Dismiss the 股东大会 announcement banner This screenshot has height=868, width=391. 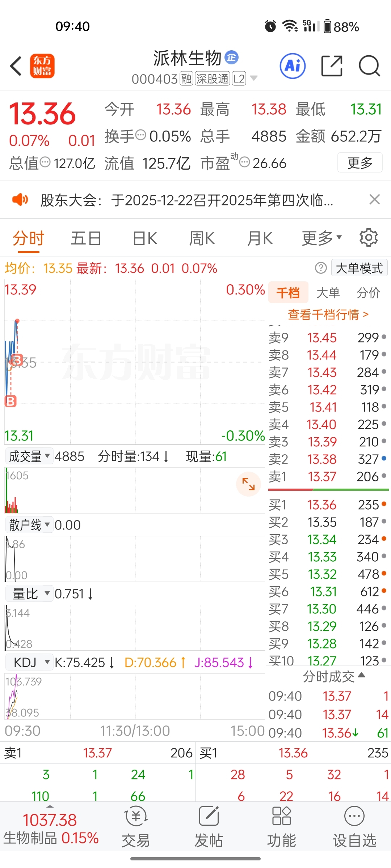point(374,199)
